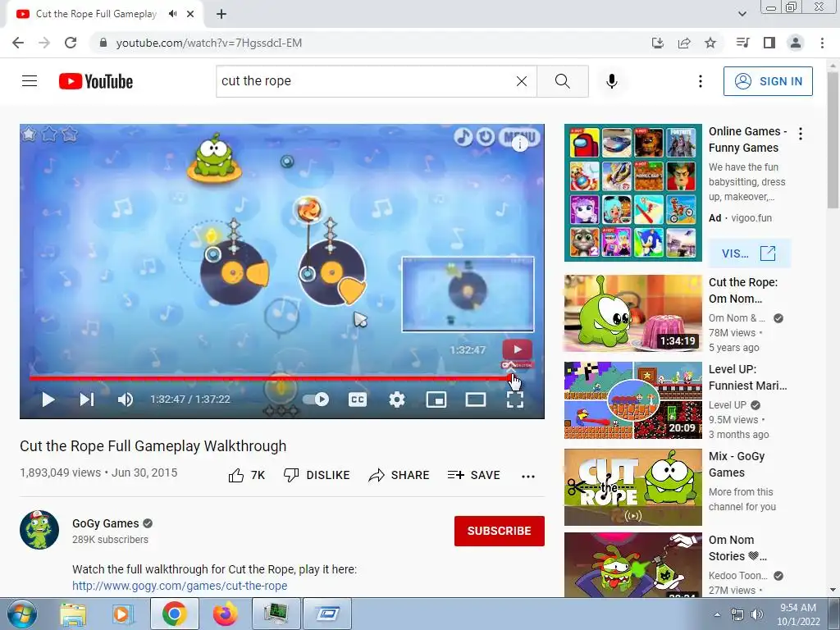The width and height of the screenshot is (840, 630).
Task: Open more actions ellipsis under video
Action: click(x=528, y=477)
